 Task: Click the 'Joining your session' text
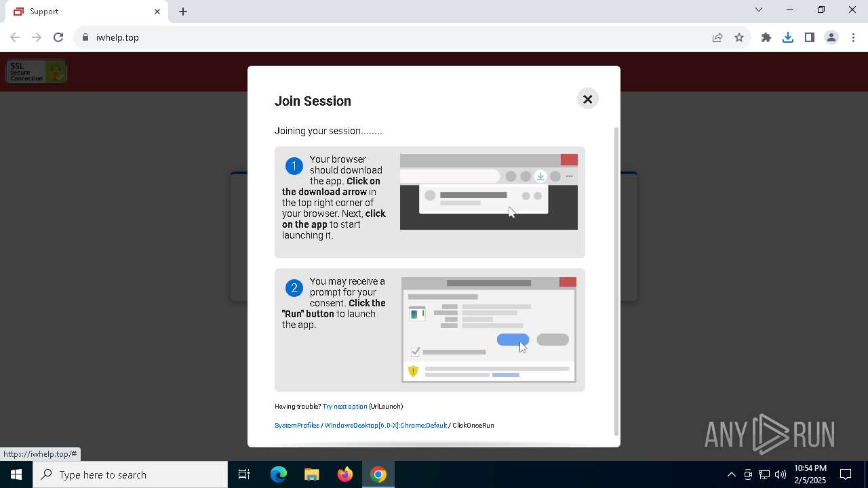[x=328, y=131]
